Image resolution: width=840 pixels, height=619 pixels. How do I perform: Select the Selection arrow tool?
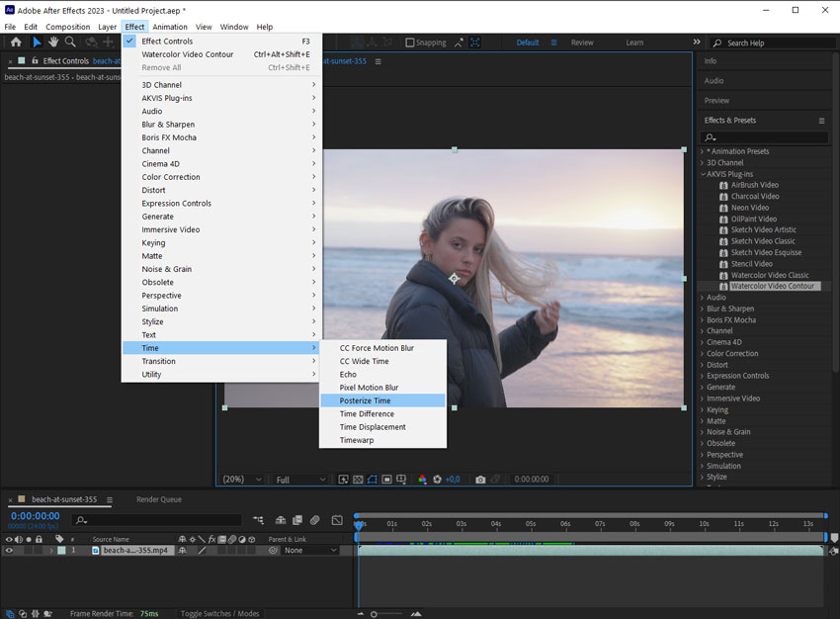(37, 42)
